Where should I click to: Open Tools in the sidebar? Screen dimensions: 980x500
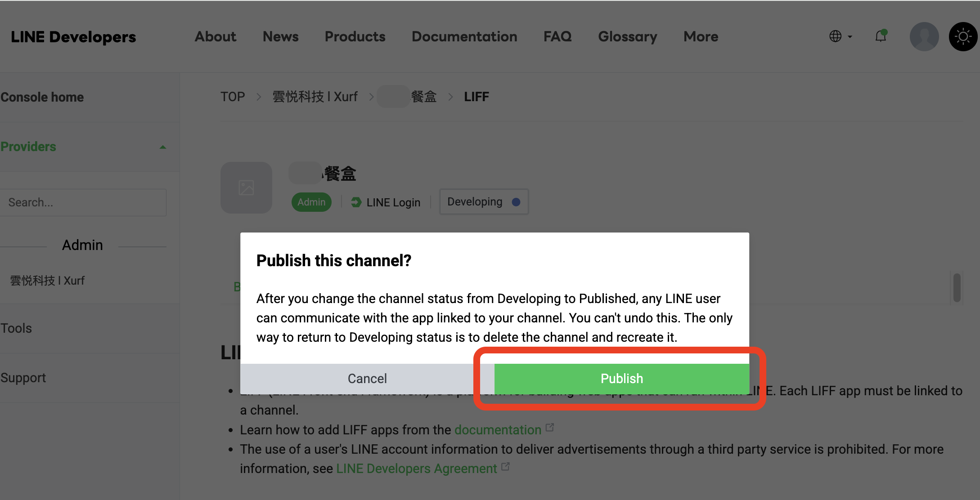coord(16,328)
